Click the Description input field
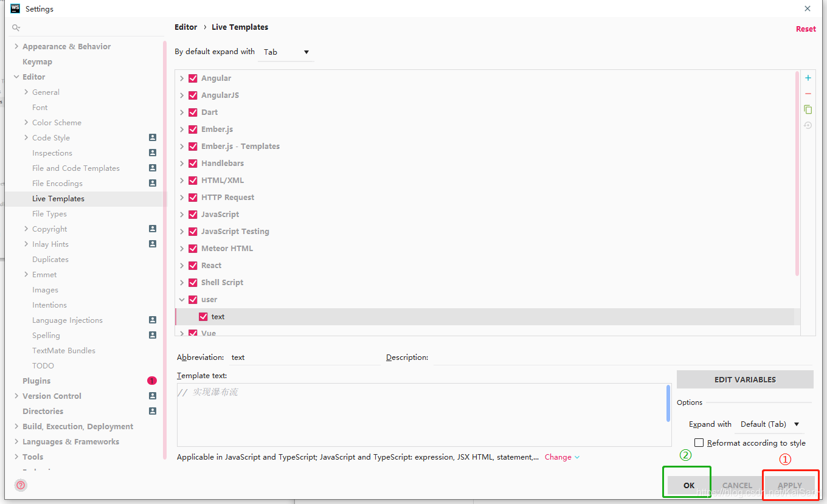 (622, 357)
